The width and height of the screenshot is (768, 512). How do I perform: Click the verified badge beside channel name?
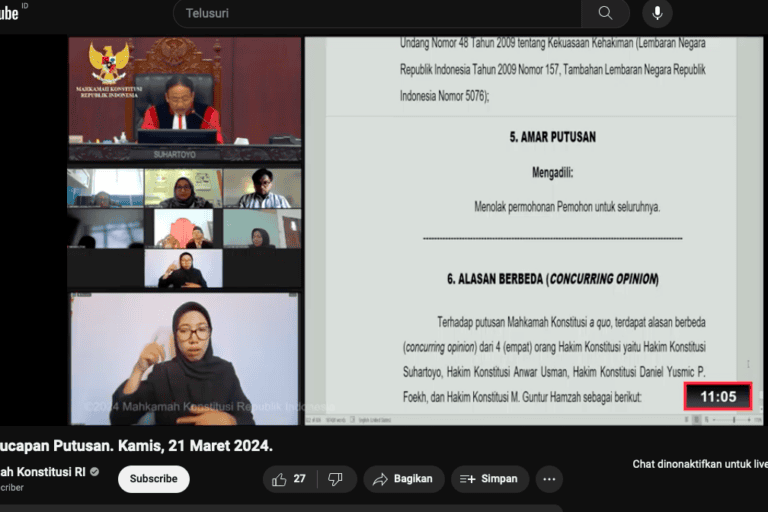tap(95, 471)
